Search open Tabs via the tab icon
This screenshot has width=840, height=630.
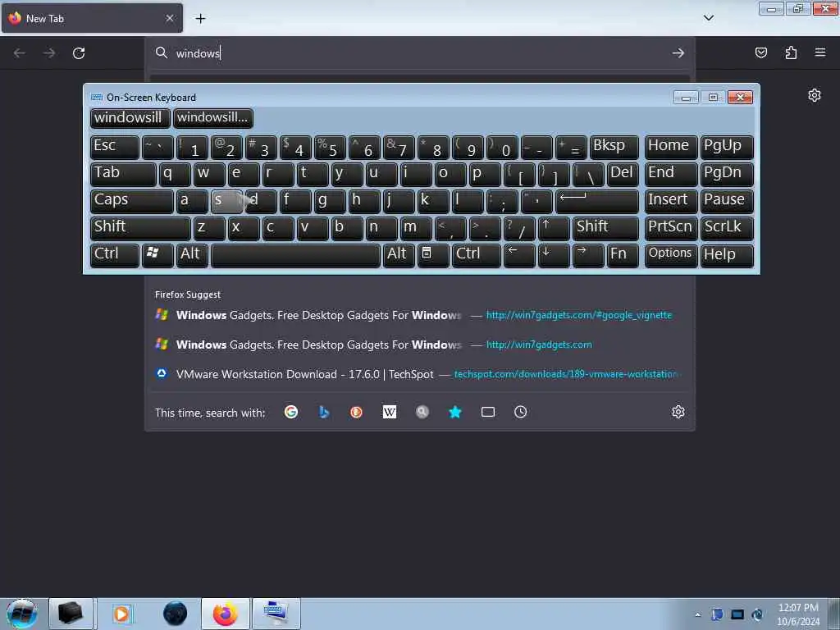click(x=487, y=412)
